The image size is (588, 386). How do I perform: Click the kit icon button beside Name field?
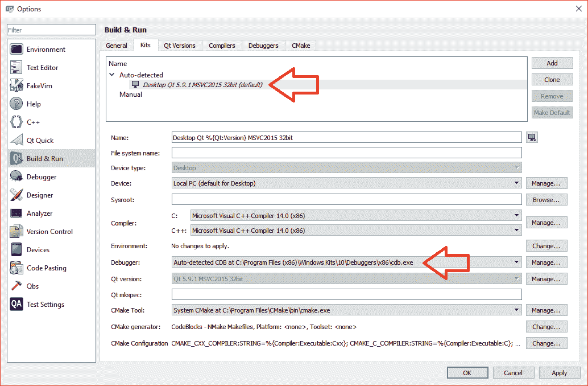point(532,137)
